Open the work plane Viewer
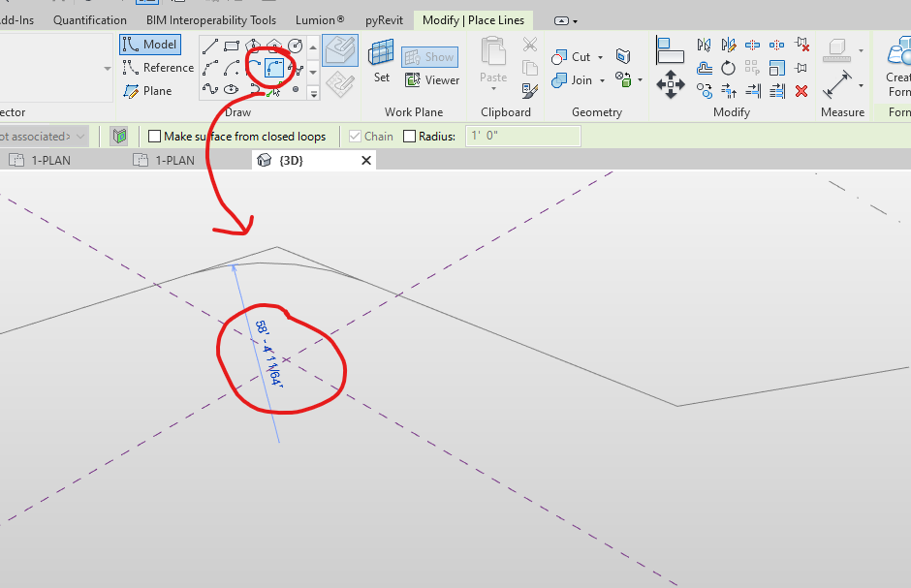Image resolution: width=911 pixels, height=588 pixels. pyautogui.click(x=432, y=80)
